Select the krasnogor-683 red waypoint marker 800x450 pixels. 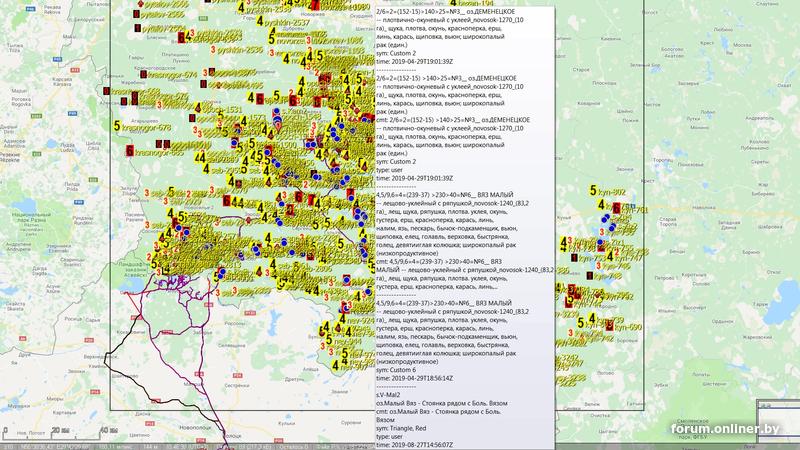(131, 151)
